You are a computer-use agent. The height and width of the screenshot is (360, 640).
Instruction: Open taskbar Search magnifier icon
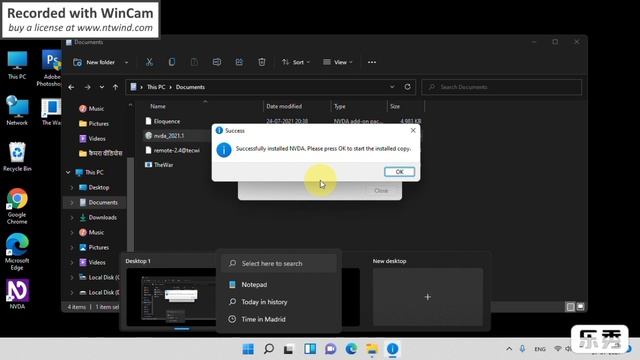(269, 349)
